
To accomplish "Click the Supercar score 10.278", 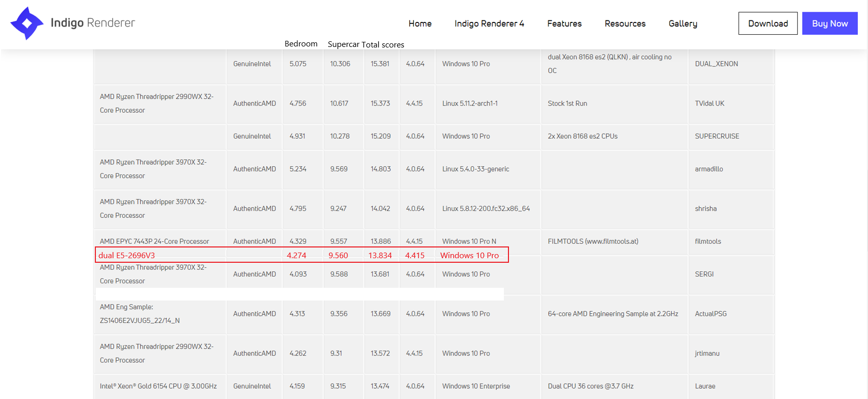I will coord(340,136).
